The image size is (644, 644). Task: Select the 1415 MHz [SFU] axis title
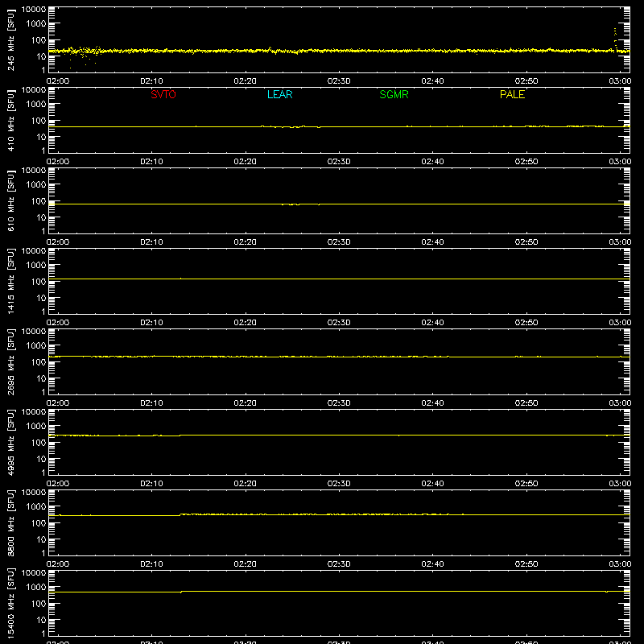coord(11,281)
